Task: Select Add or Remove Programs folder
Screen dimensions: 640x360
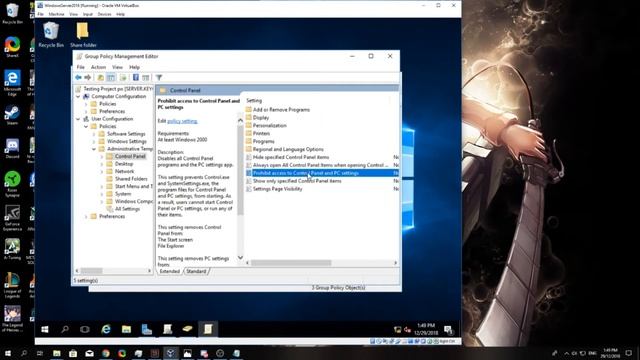Action: (281, 110)
